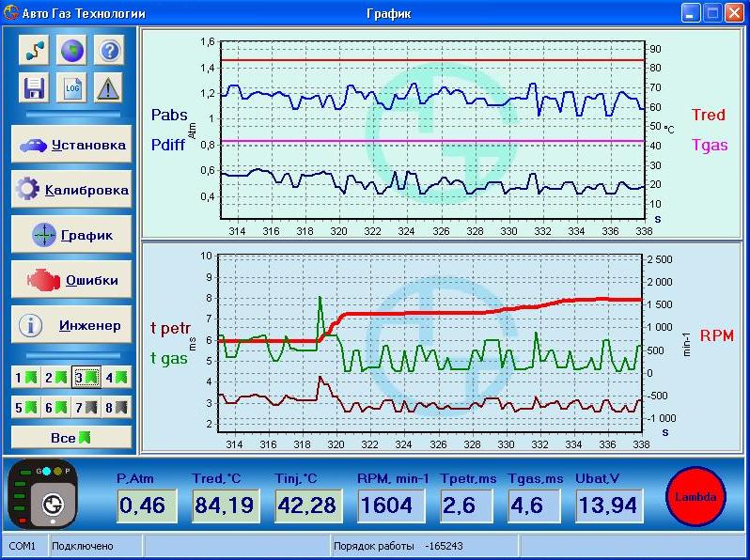The width and height of the screenshot is (750, 560).
Task: Toggle injector channel 7 button
Action: (86, 408)
